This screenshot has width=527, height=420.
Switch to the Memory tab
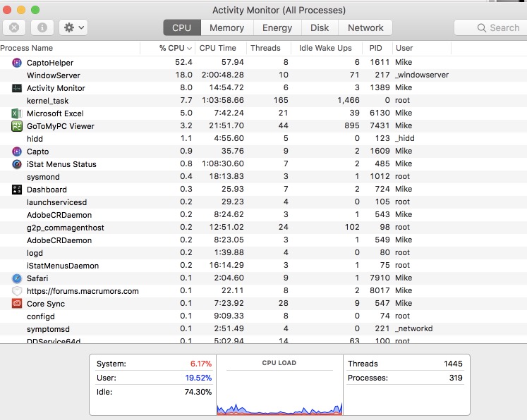click(x=227, y=27)
